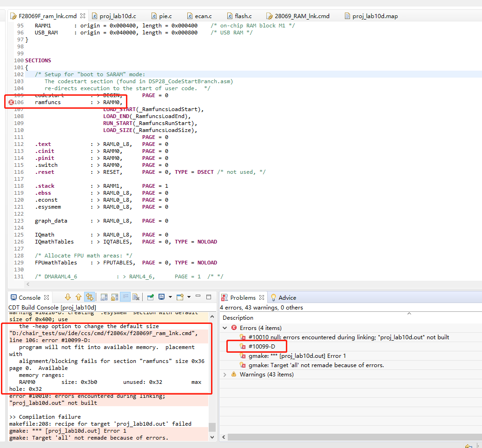Screen dimensions: 482x448
Task: Click the Open Console icon
Action: 180,297
